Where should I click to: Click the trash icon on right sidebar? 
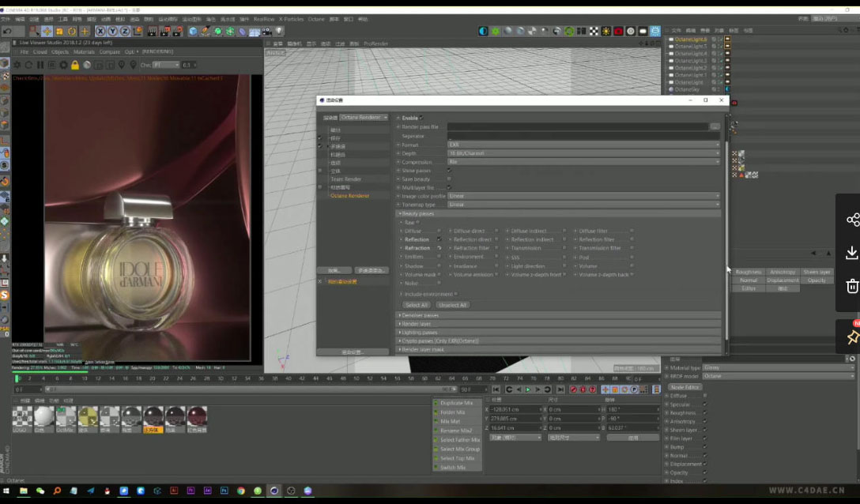[x=852, y=286]
